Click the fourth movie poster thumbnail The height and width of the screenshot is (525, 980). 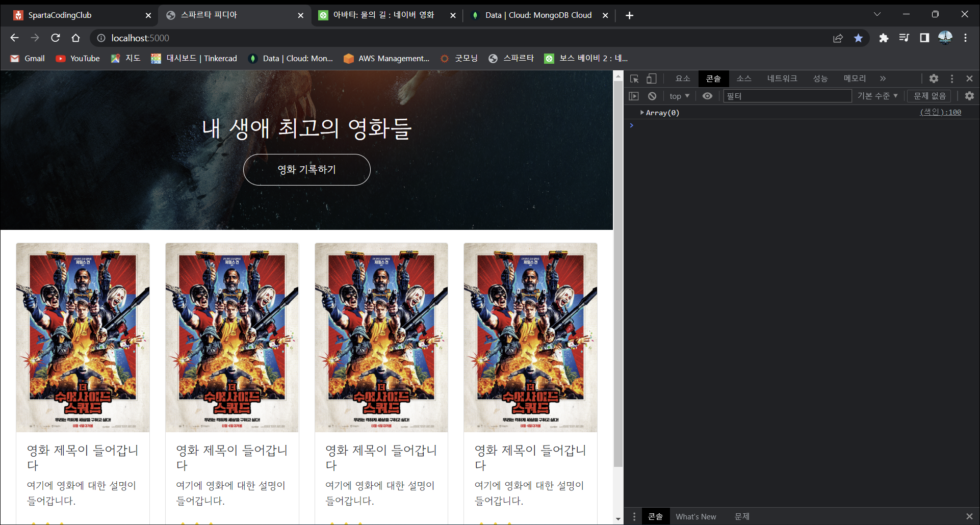(530, 337)
